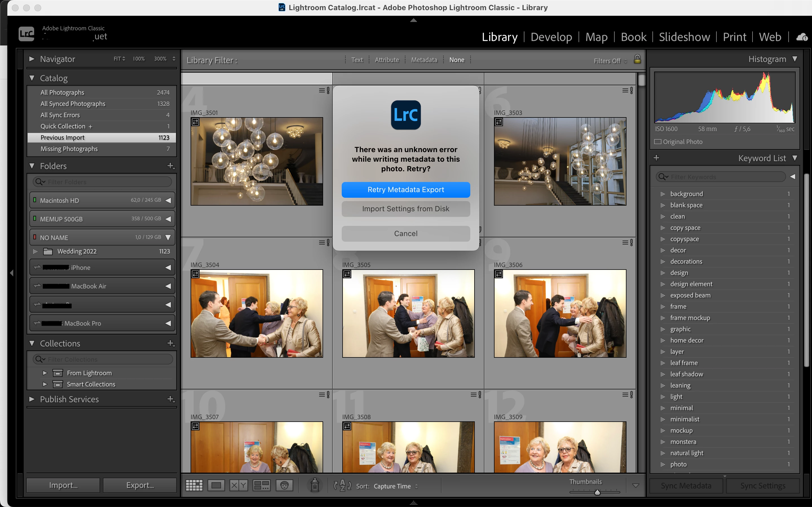Select the Painter spray can tool
Screen dimensions: 812x507
click(315, 485)
